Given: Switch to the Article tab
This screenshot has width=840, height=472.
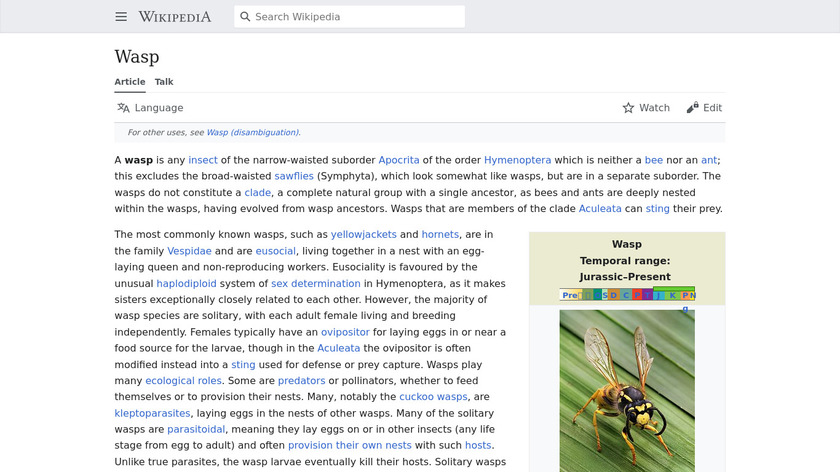Looking at the screenshot, I should pyautogui.click(x=130, y=82).
